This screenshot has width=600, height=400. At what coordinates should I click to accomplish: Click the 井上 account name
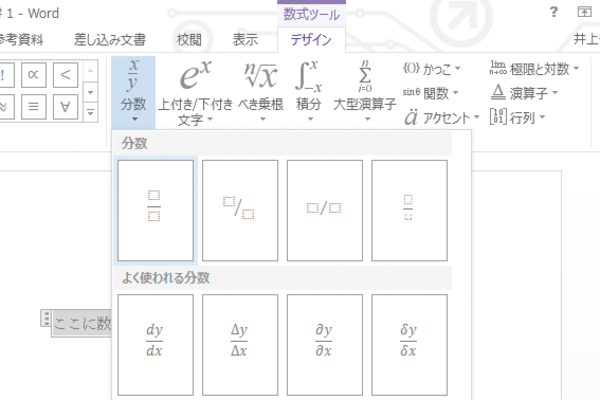tap(587, 40)
